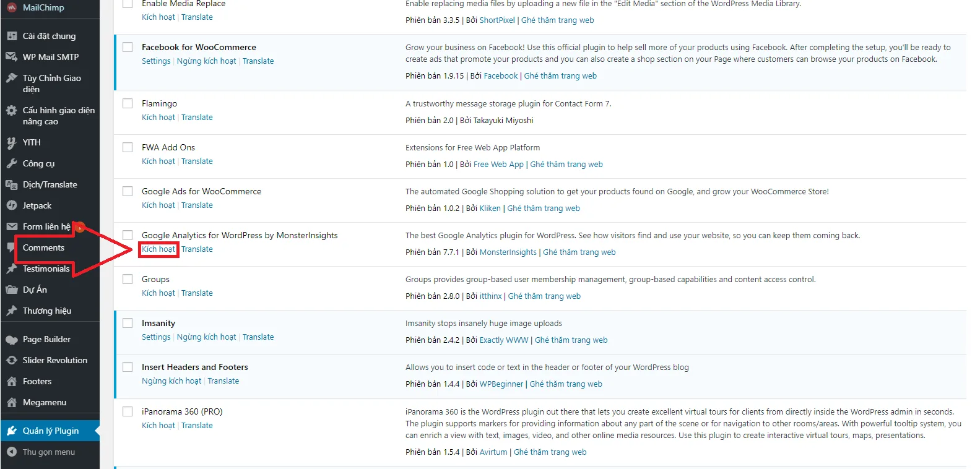Open Facebook author link

point(501,76)
